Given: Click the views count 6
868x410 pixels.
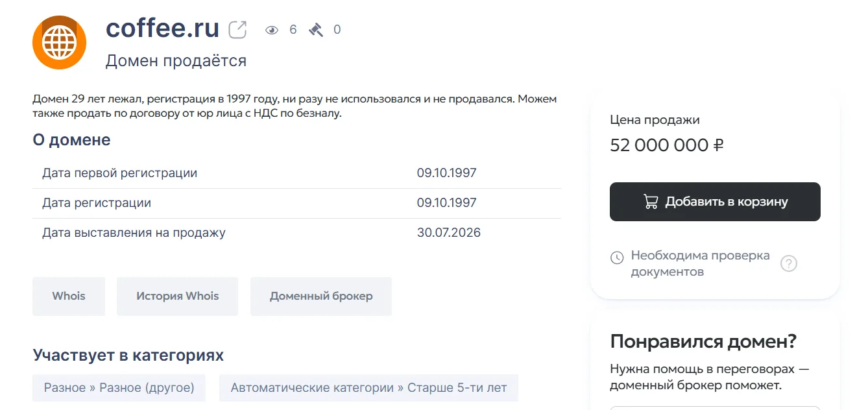Looking at the screenshot, I should coord(293,30).
